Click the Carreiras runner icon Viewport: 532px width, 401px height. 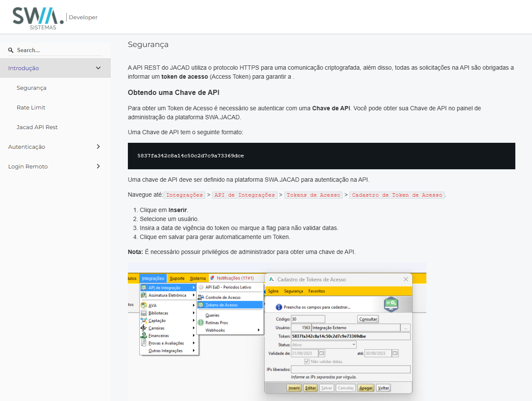[x=144, y=328]
